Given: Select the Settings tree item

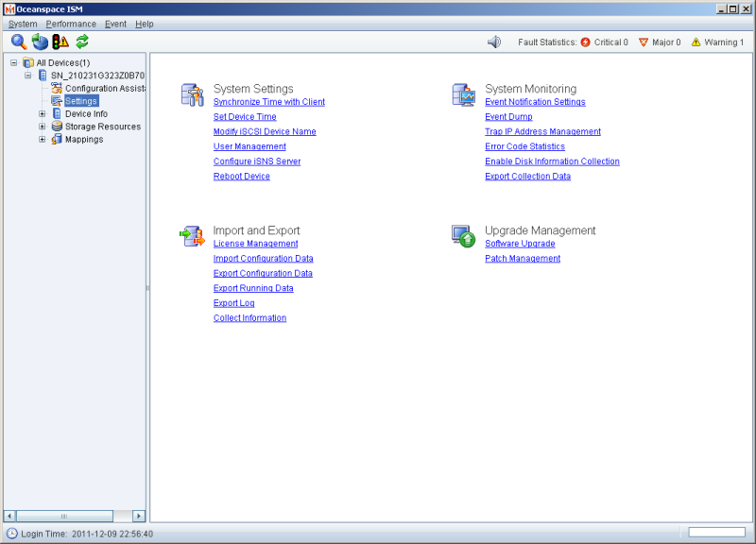Looking at the screenshot, I should tap(81, 101).
